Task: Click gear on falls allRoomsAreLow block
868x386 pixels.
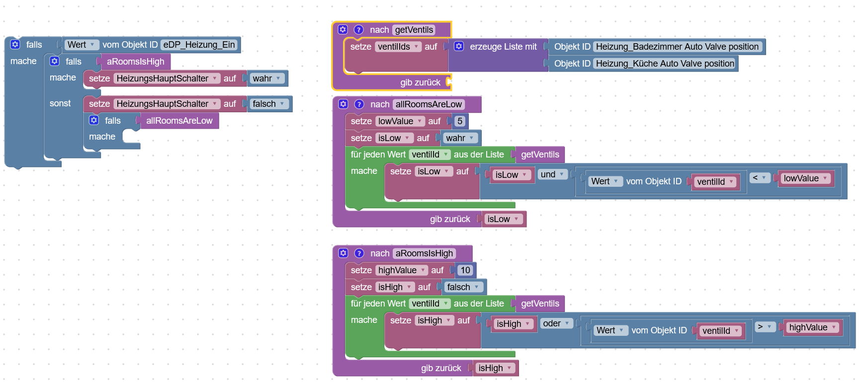Action: tap(94, 120)
